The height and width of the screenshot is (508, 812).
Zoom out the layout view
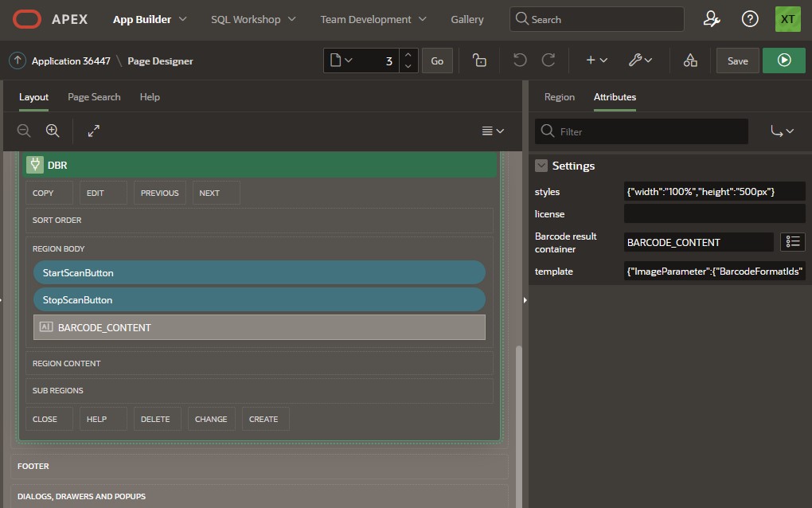(x=25, y=131)
